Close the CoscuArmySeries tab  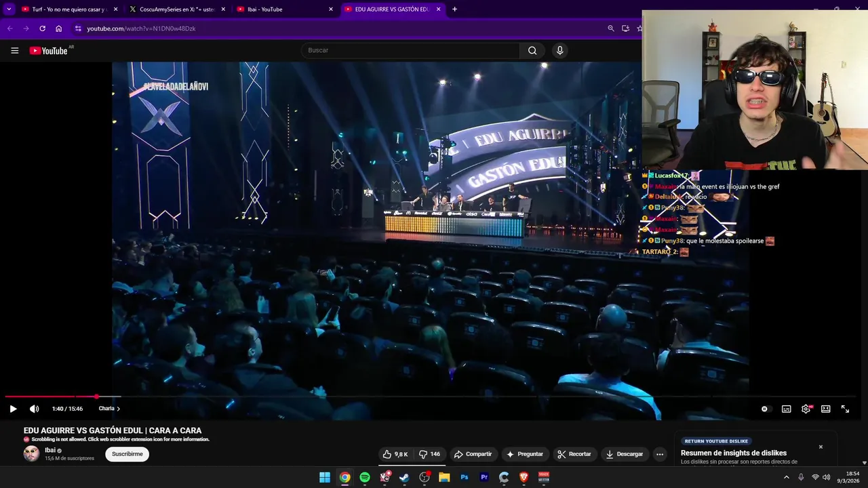223,9
